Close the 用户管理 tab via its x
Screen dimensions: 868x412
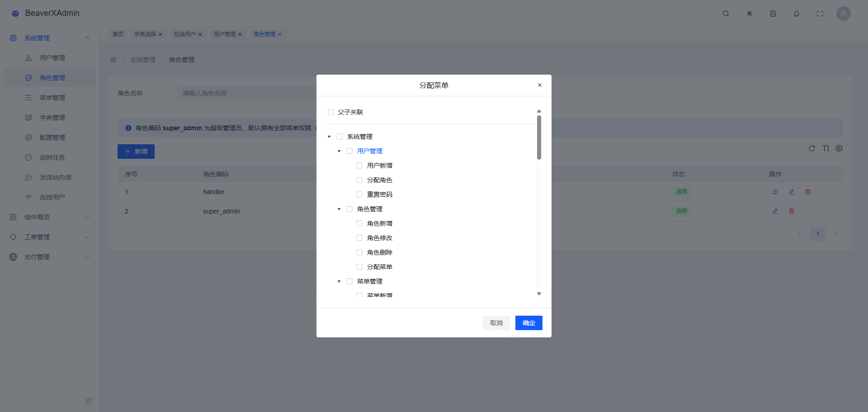pyautogui.click(x=240, y=34)
